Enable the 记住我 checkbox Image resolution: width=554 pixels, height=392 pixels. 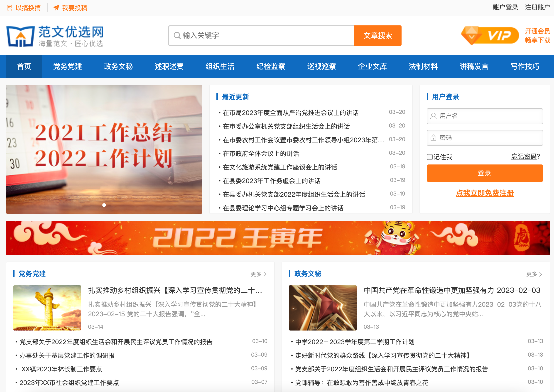429,157
